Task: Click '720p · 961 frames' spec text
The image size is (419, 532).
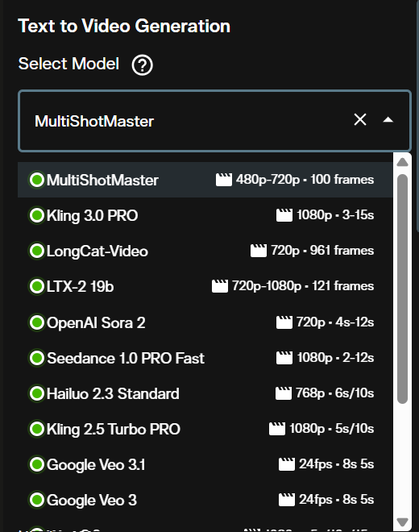Action: pos(322,251)
